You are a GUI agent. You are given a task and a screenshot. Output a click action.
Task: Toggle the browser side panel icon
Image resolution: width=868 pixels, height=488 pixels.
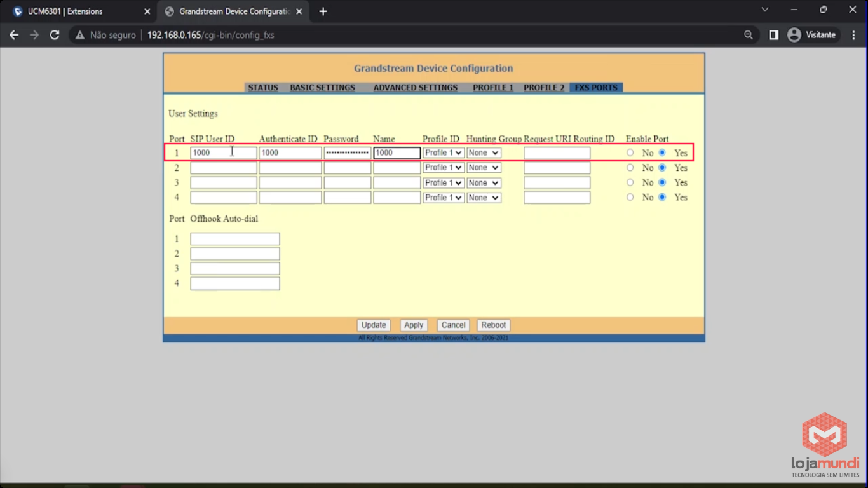pos(773,35)
